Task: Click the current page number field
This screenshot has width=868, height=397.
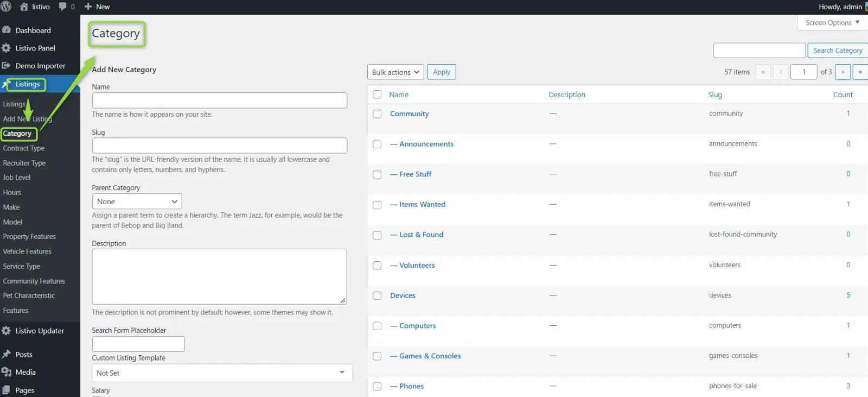Action: pyautogui.click(x=804, y=72)
